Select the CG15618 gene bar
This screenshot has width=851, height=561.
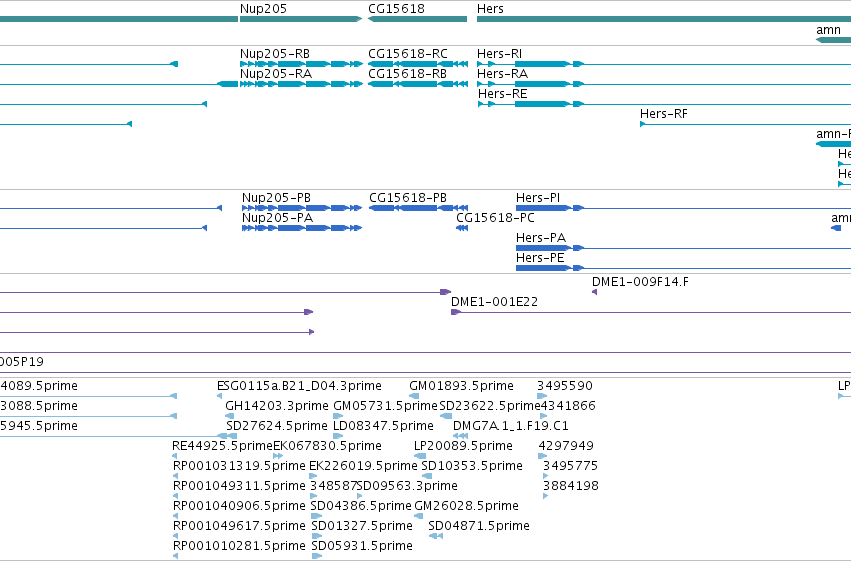tap(417, 19)
